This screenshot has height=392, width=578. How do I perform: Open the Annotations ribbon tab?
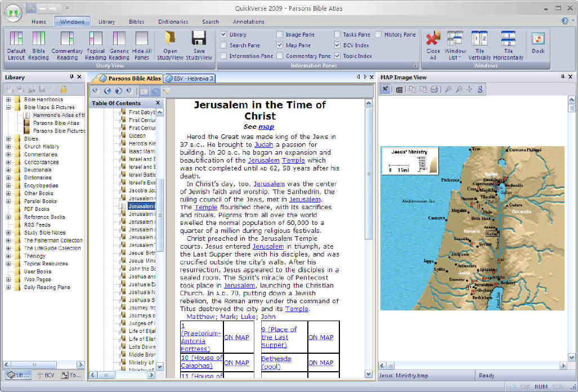[248, 22]
